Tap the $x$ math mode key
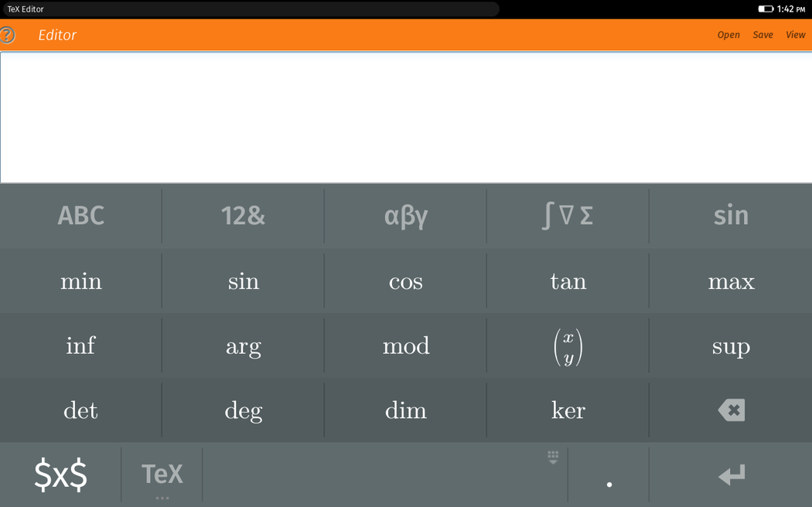812x507 pixels. click(x=60, y=474)
